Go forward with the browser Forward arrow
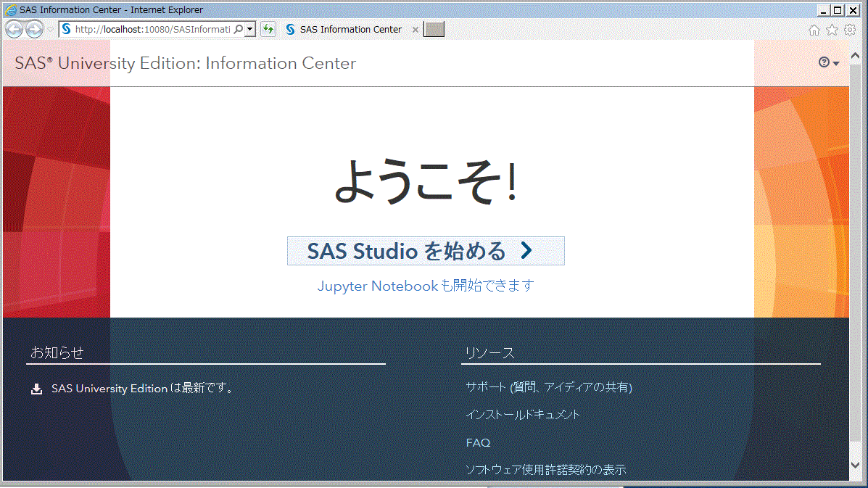This screenshot has width=868, height=488. tap(34, 29)
